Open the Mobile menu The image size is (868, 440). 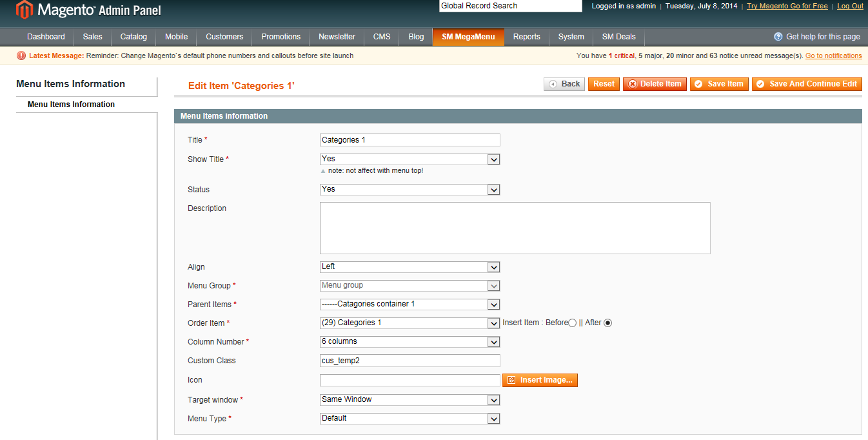(x=177, y=37)
